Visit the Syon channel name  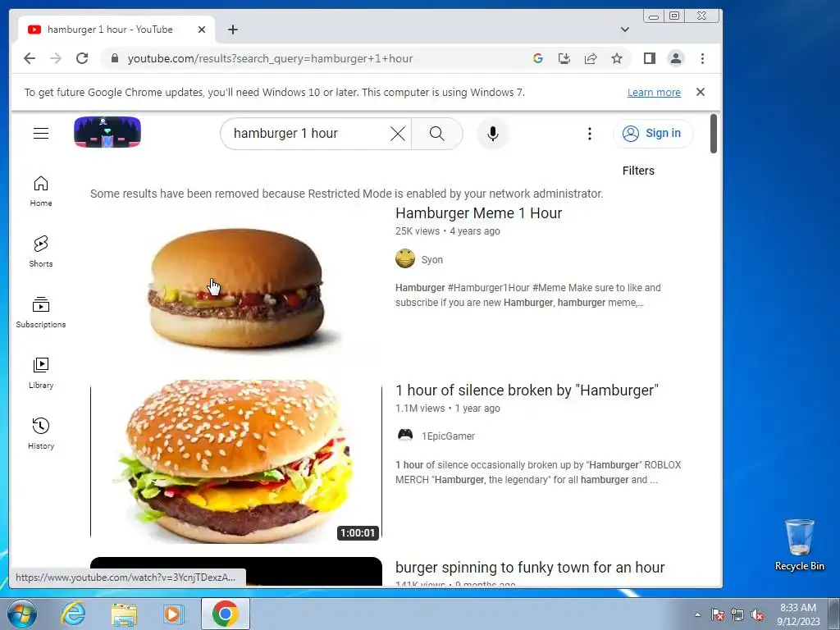(x=431, y=260)
